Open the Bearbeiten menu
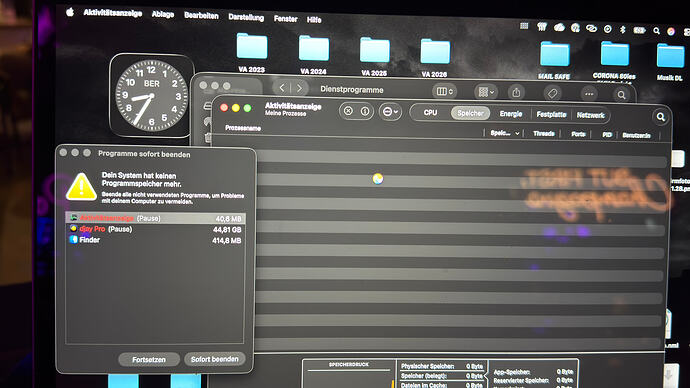The height and width of the screenshot is (388, 690). (x=201, y=16)
